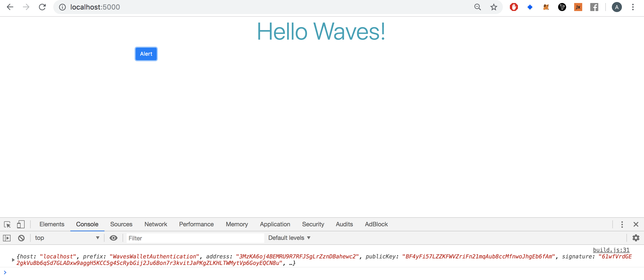Open the Elements tab
Viewport: 644px width, 280px height.
tap(52, 224)
